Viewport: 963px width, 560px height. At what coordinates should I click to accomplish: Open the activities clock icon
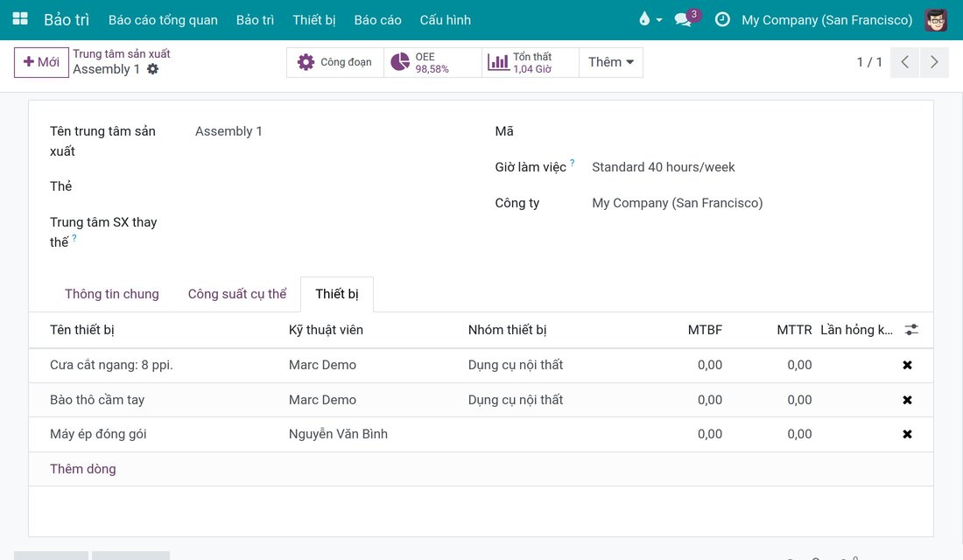click(722, 19)
